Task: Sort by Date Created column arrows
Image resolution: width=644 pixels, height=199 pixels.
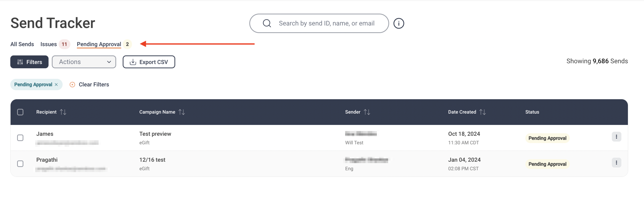Action: (482, 112)
